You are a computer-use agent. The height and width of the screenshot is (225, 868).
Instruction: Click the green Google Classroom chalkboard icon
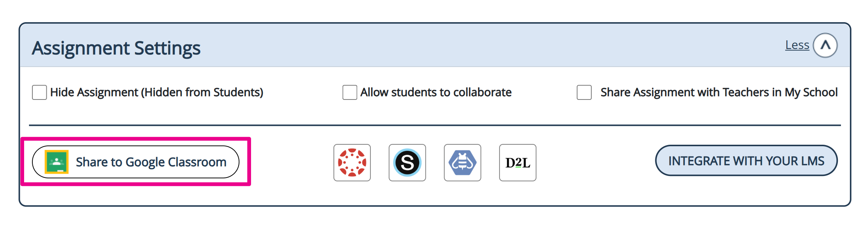56,162
